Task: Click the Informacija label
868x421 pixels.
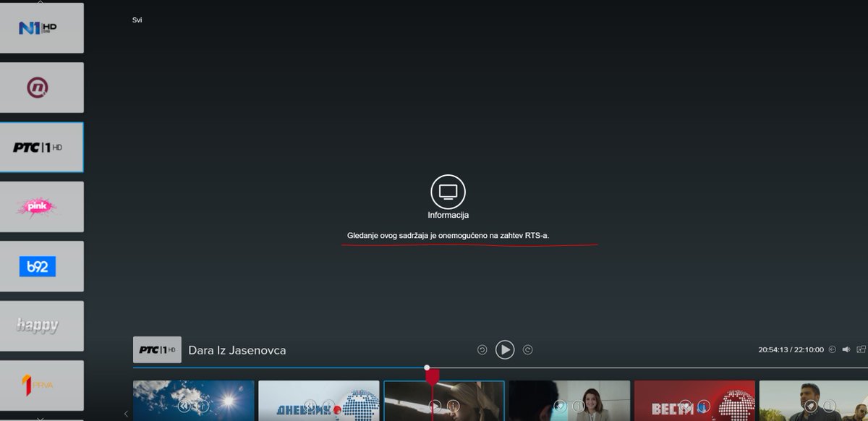Action: coord(448,216)
